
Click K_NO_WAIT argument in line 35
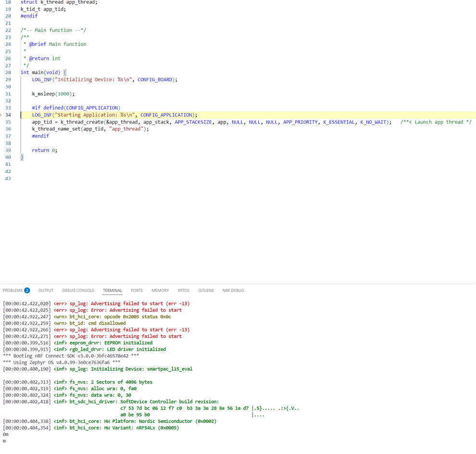tap(373, 122)
